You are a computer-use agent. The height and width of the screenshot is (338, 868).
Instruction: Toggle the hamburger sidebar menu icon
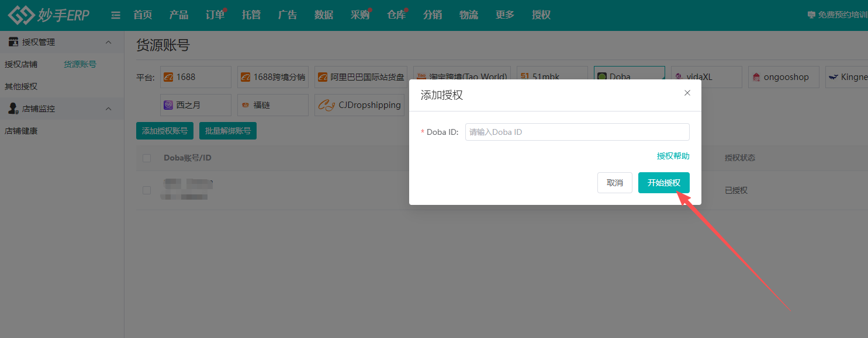[x=116, y=15]
